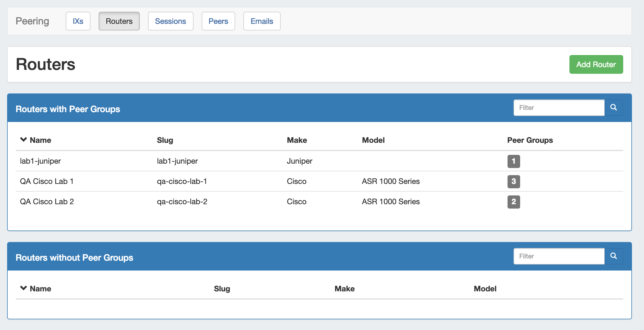Toggle Name sort chevron in Routers without Peer Groups
Image resolution: width=644 pixels, height=330 pixels.
(24, 288)
